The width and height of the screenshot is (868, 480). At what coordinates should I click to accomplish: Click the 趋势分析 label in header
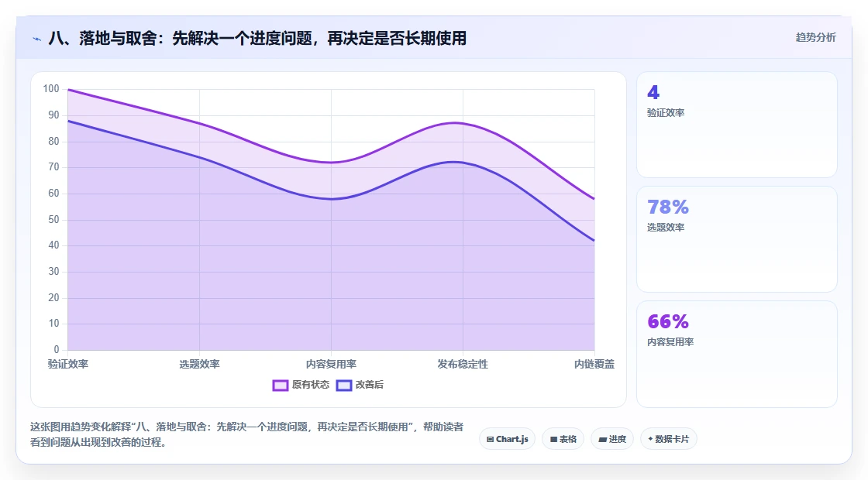(x=815, y=38)
